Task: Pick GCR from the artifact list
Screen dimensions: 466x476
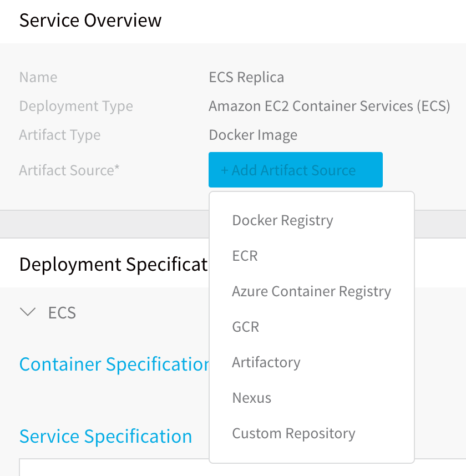Action: tap(246, 327)
